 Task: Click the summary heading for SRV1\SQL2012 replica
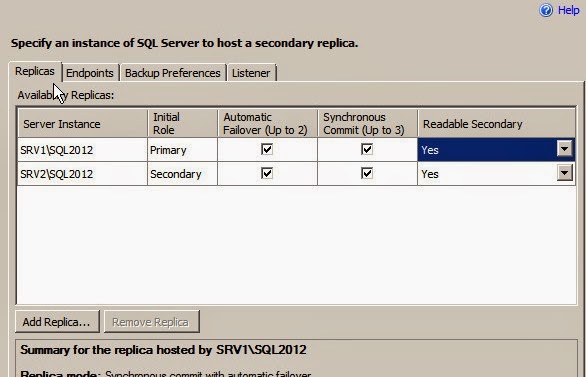(163, 350)
